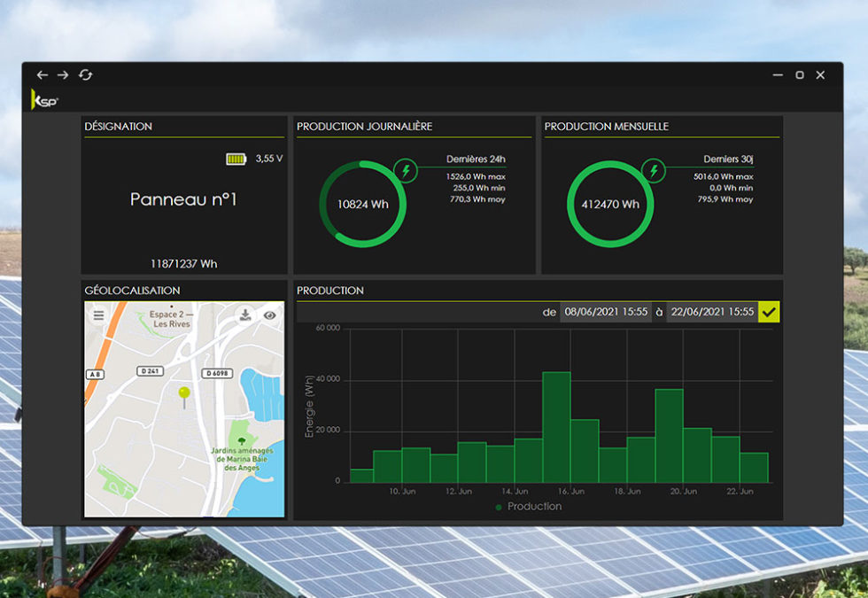Screen dimensions: 868x598
Task: Minimize the KSP window
Action: 778,74
